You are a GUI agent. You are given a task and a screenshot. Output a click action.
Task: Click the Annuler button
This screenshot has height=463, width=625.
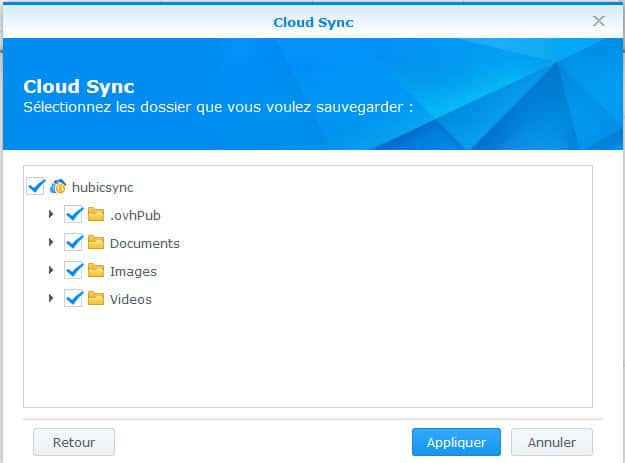[552, 442]
